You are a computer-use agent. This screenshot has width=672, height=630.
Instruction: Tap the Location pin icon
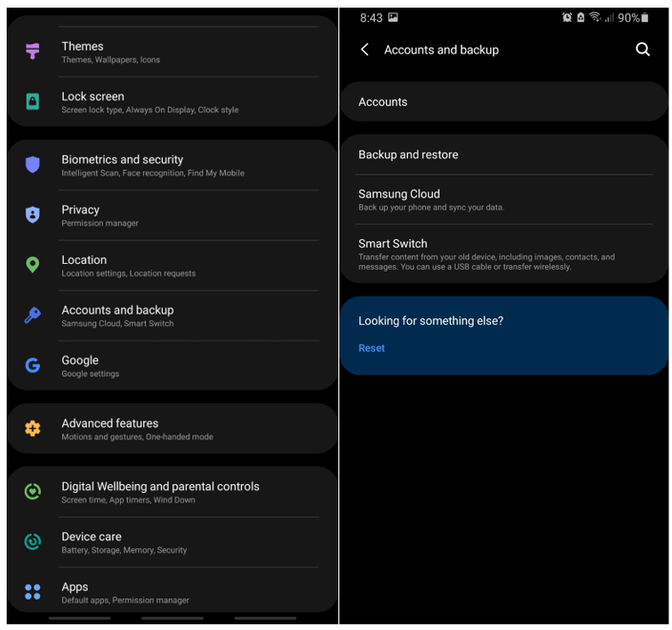tap(32, 265)
